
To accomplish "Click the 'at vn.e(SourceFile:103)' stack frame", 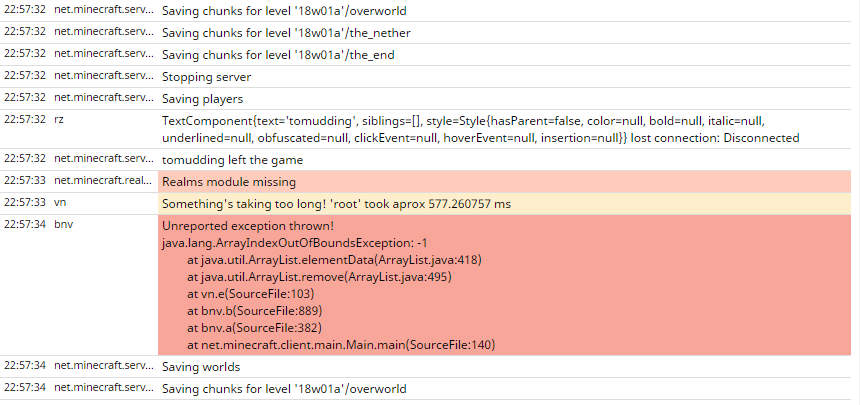I will pyautogui.click(x=250, y=294).
